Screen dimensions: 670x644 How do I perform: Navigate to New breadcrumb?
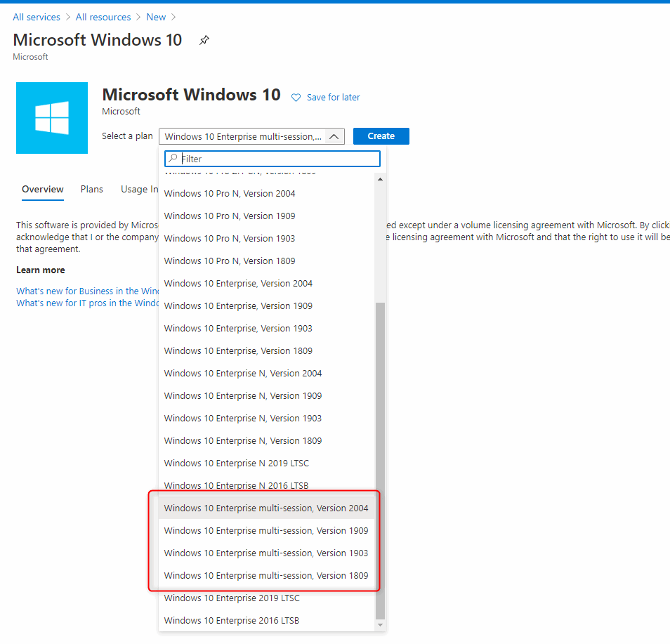point(156,17)
